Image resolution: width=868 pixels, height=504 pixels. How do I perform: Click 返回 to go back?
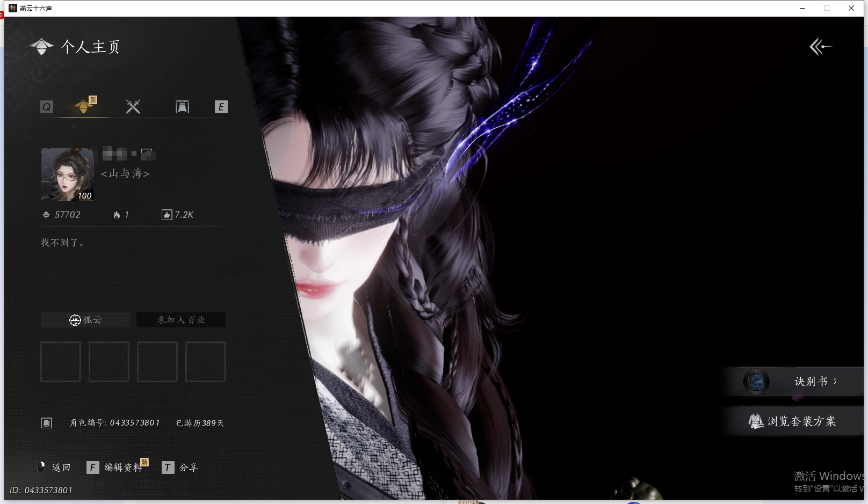click(55, 468)
